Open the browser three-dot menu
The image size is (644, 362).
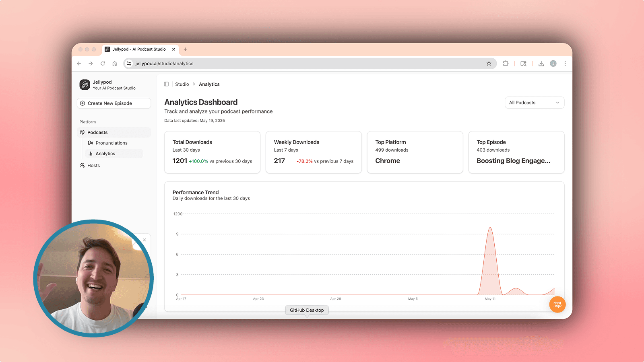coord(565,64)
